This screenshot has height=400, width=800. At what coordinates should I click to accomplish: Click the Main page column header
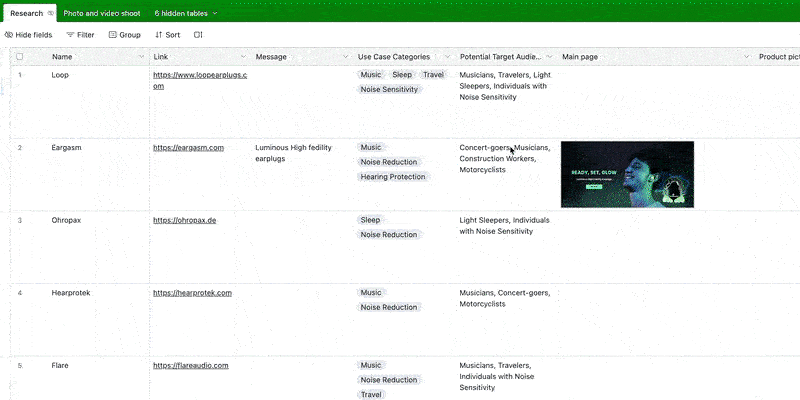tap(656, 57)
